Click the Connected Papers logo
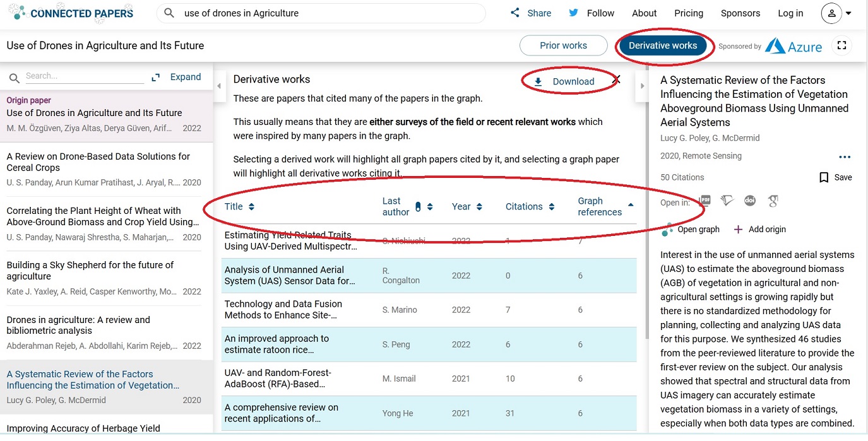Image resolution: width=868 pixels, height=441 pixels. click(71, 13)
